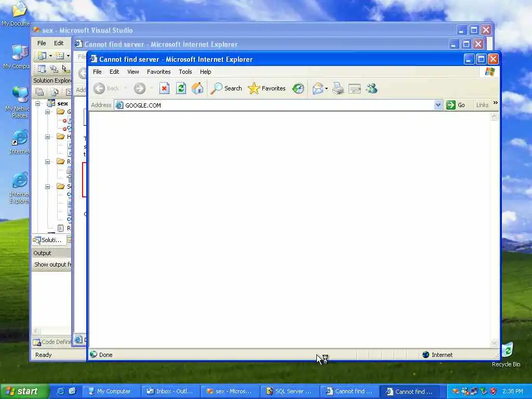Switch to SQL Server taskbar button

pos(289,392)
